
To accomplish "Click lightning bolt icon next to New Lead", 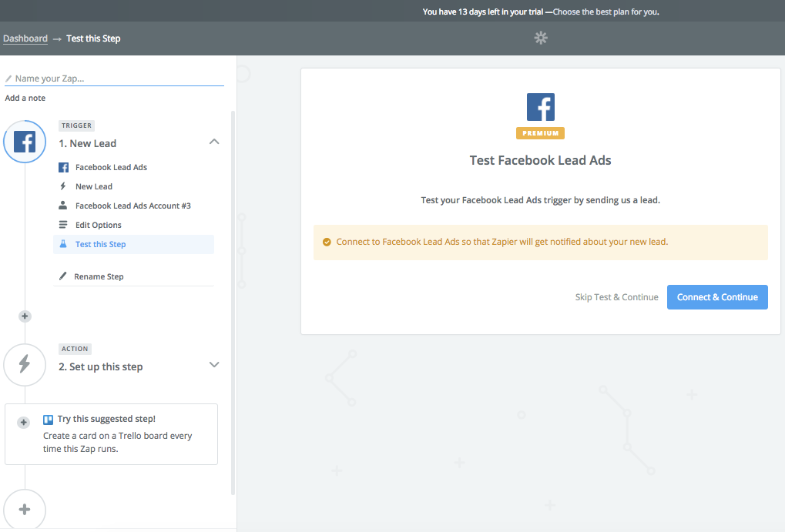I will pyautogui.click(x=63, y=186).
